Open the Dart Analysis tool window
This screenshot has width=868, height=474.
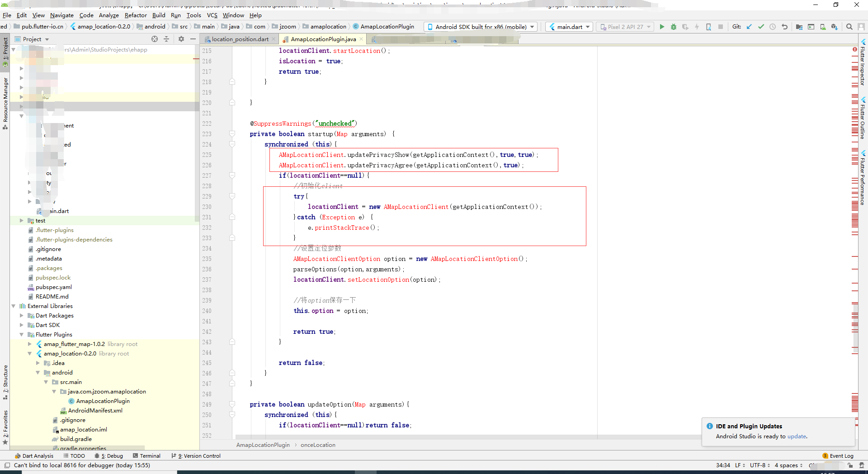(34, 456)
